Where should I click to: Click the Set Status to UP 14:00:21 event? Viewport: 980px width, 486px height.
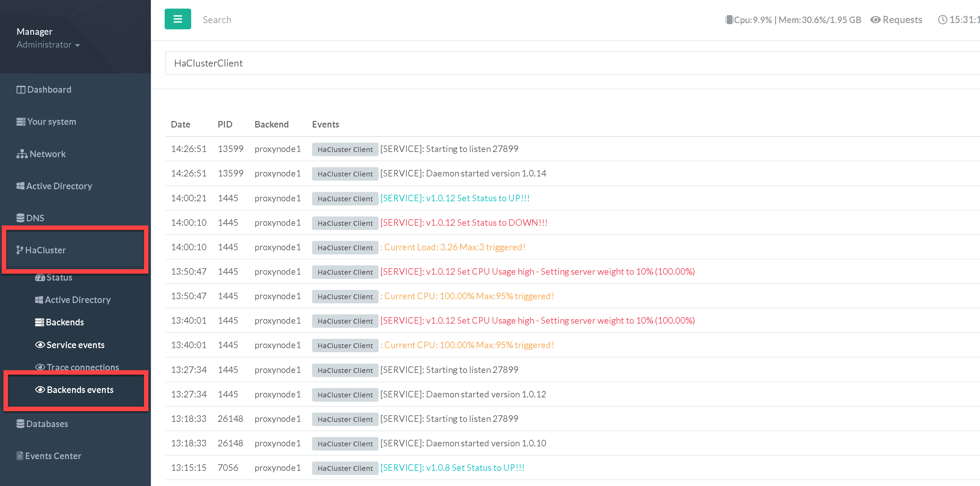click(x=455, y=198)
